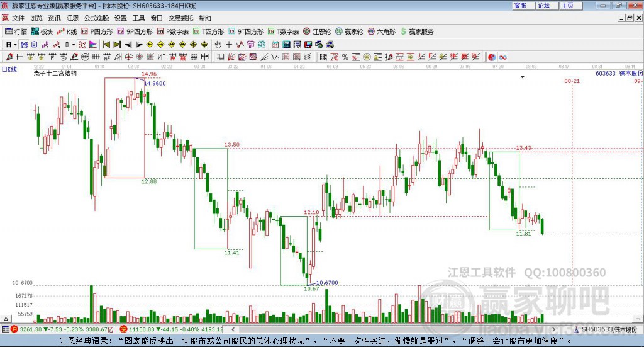Open the P四方形 tool
The image size is (644, 347).
click(97, 31)
